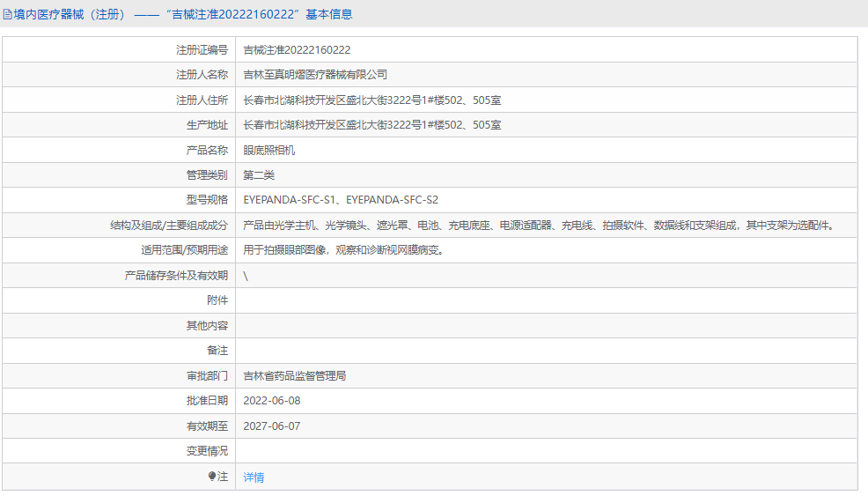Screen dimensions: 868x496
Task: Click the 变更情况 label
Action: (207, 451)
